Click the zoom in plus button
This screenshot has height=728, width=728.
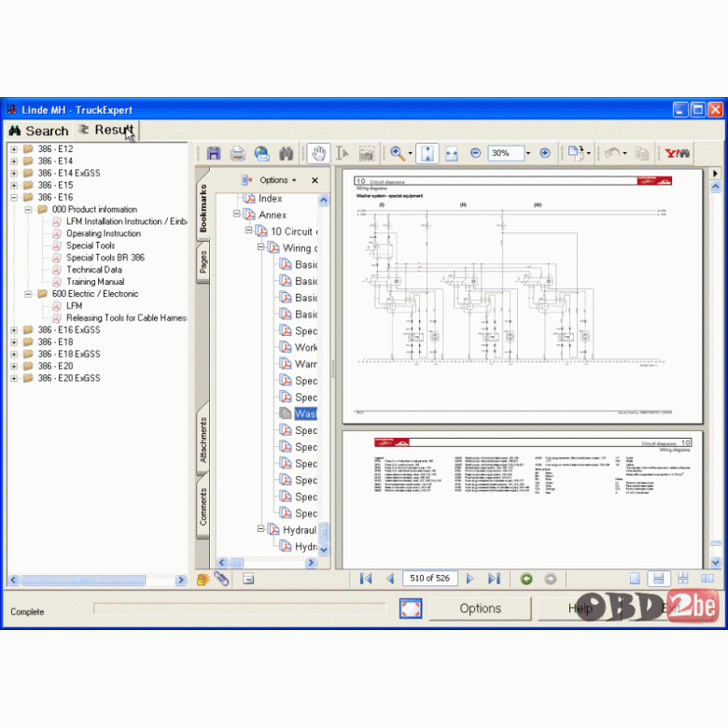(545, 153)
